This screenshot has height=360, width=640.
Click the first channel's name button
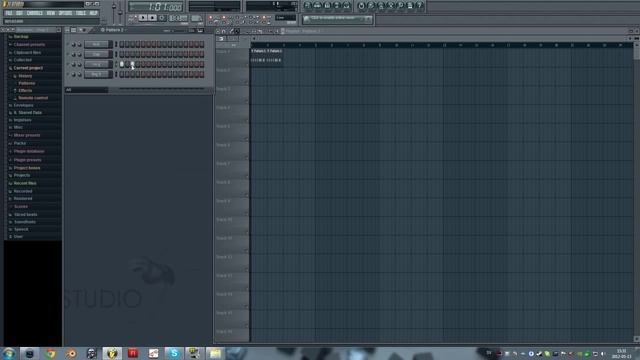click(x=96, y=44)
